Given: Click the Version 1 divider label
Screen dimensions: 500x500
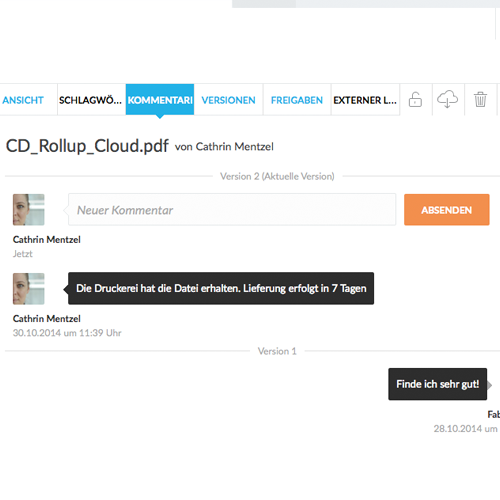Looking at the screenshot, I should [277, 351].
